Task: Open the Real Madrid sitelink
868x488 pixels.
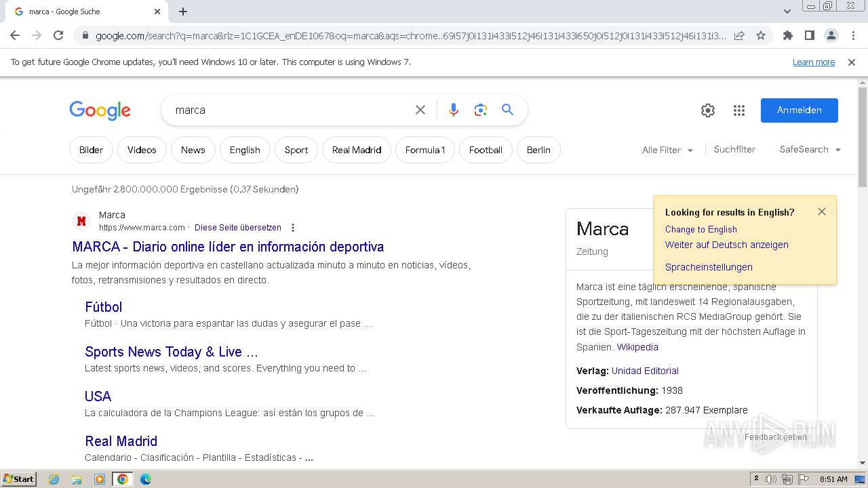Action: 121,441
